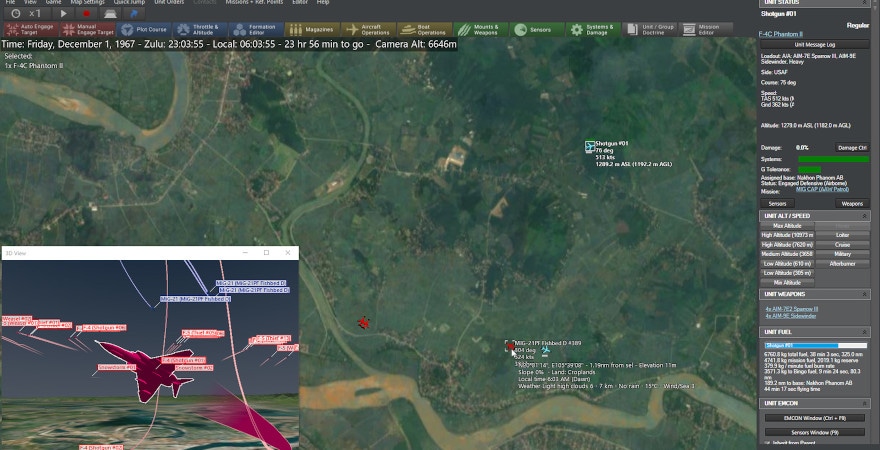Image resolution: width=880 pixels, height=450 pixels.
Task: Click the red record button
Action: (86, 13)
